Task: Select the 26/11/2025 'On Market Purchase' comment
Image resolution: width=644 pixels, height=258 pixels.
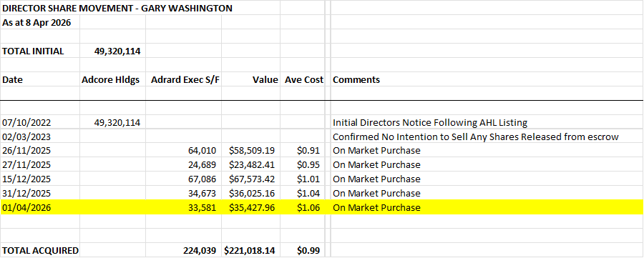Action: click(x=376, y=151)
